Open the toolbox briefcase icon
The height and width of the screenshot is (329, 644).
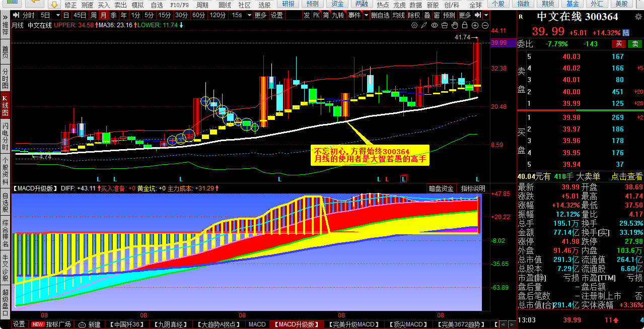[x=445, y=25]
